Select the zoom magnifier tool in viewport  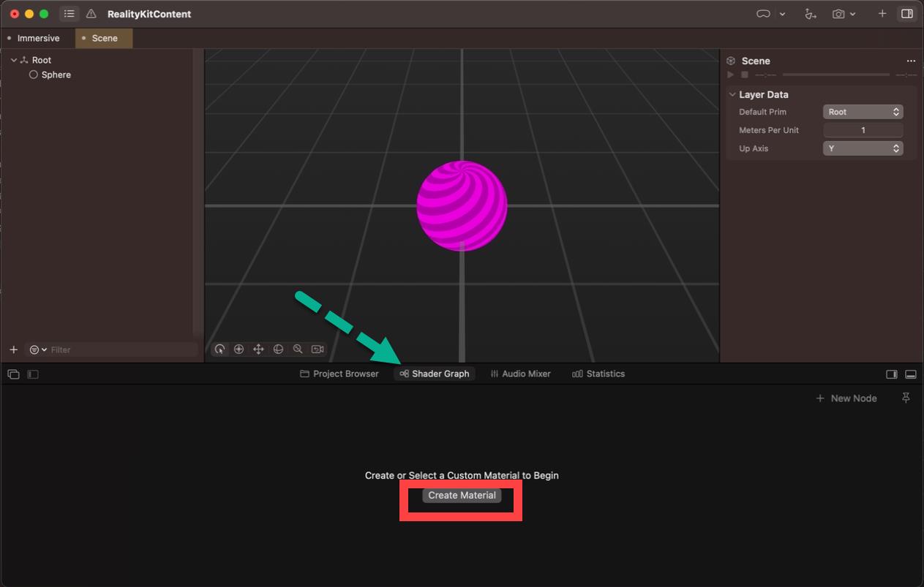[298, 349]
